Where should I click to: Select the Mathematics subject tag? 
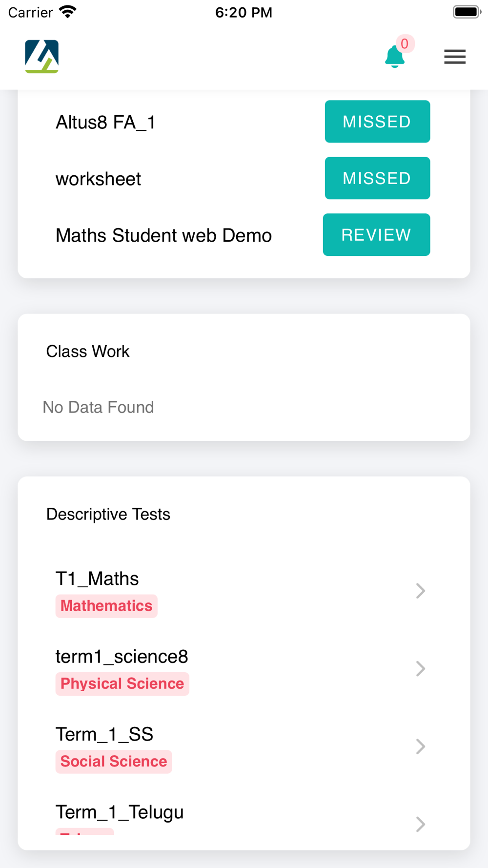106,606
